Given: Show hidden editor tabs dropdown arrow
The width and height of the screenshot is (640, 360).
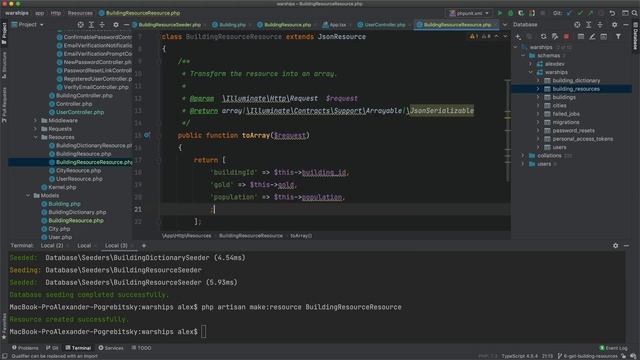Looking at the screenshot, I should click(504, 25).
